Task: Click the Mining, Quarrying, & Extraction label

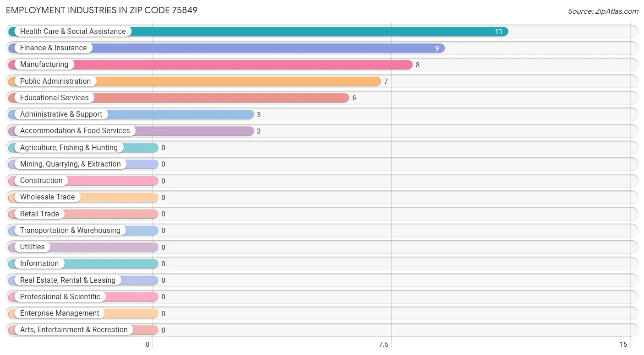Action: click(x=71, y=164)
